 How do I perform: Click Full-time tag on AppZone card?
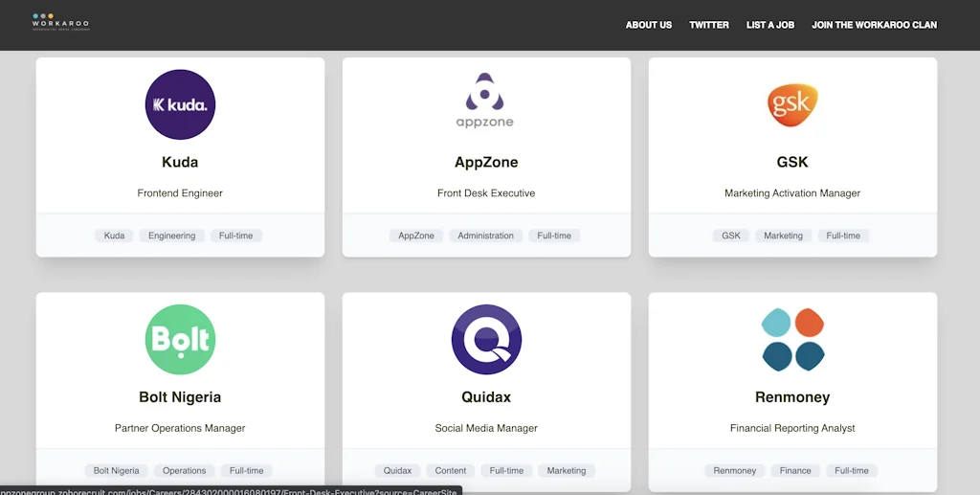click(x=554, y=236)
